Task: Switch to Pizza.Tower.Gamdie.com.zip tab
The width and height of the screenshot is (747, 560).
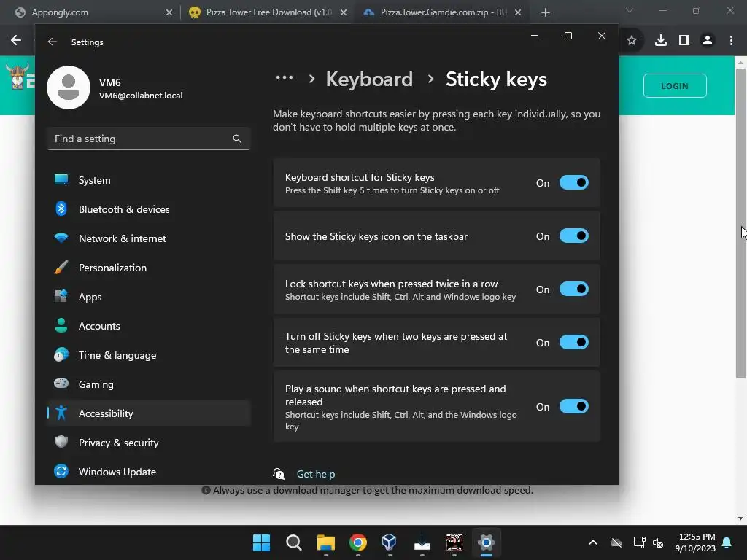Action: (x=442, y=12)
